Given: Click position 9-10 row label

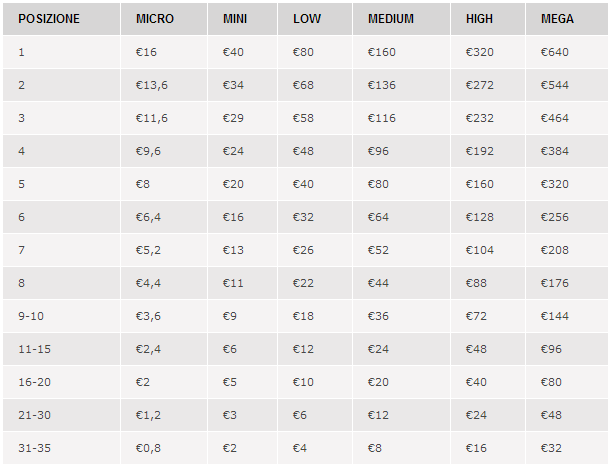Looking at the screenshot, I should [x=31, y=316].
